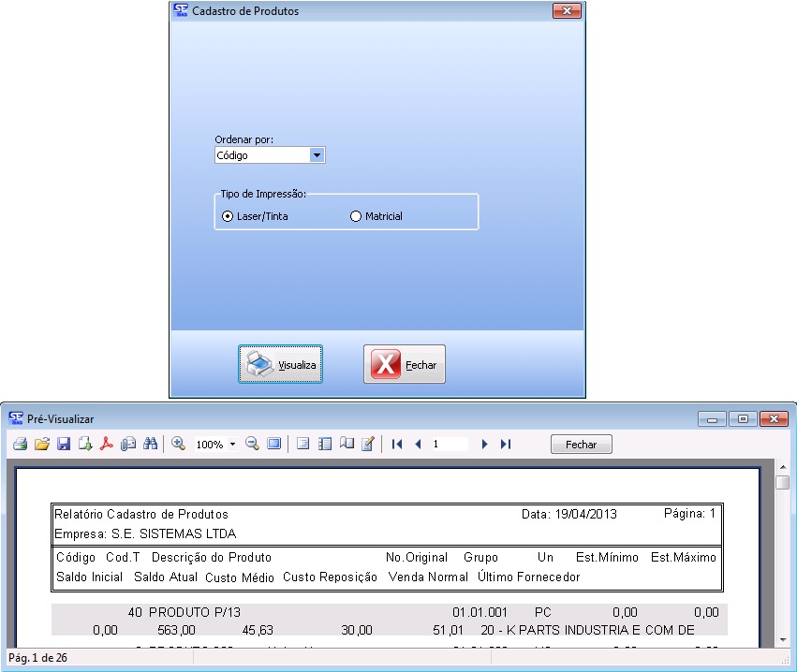The height and width of the screenshot is (672, 797).
Task: Zoom in on the report preview
Action: [x=178, y=445]
